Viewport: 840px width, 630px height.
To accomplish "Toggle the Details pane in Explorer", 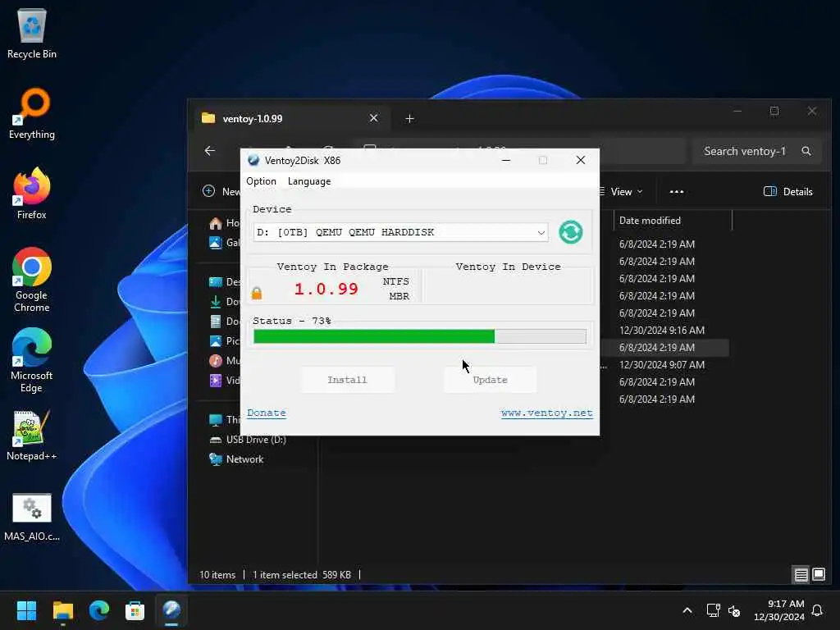I will tap(788, 192).
